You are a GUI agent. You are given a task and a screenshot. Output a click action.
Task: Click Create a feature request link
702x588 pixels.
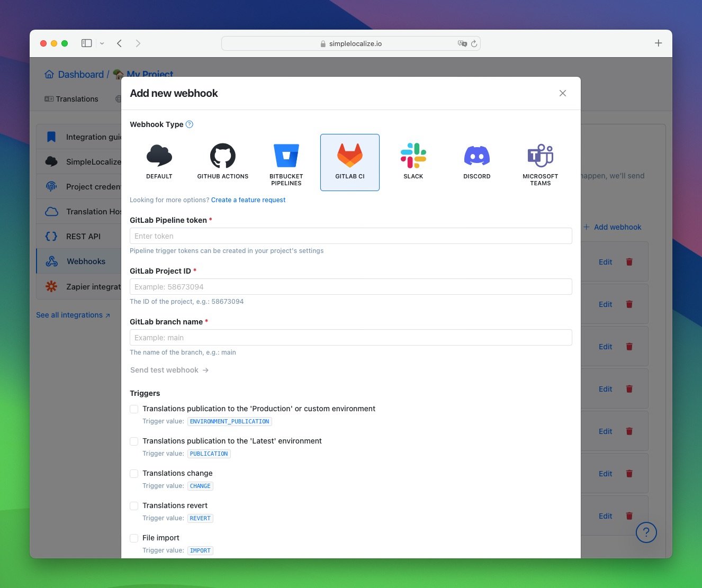[248, 200]
